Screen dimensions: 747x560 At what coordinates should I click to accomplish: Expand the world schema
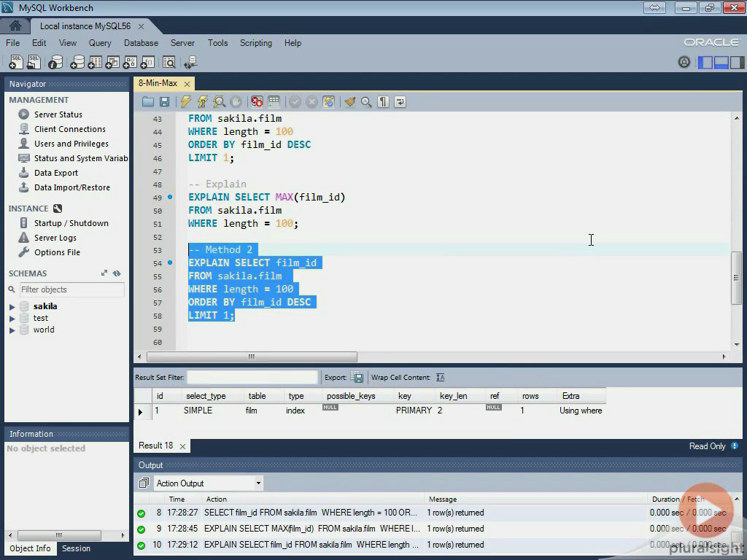point(12,330)
